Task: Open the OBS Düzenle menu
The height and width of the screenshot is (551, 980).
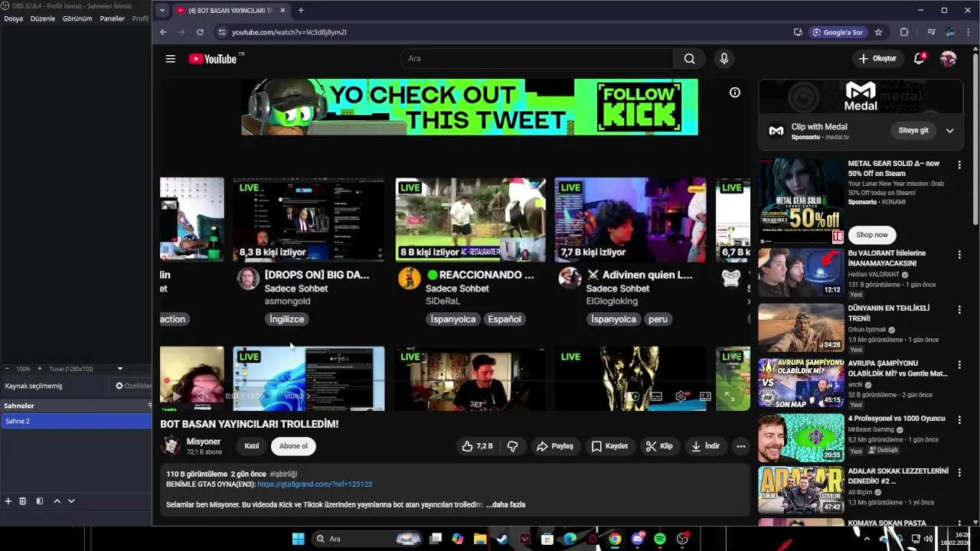Action: pyautogui.click(x=43, y=18)
